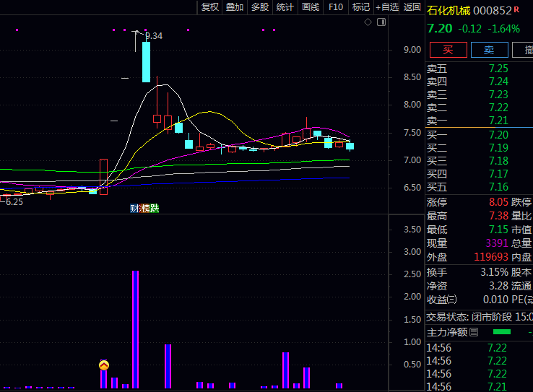Click the 返回 back button

coord(412,7)
